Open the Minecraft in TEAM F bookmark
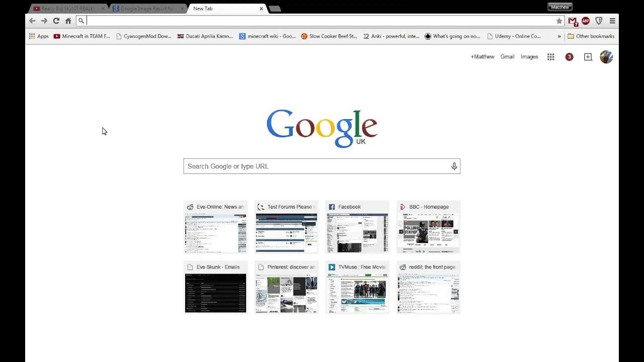The width and height of the screenshot is (644, 362). click(x=82, y=36)
